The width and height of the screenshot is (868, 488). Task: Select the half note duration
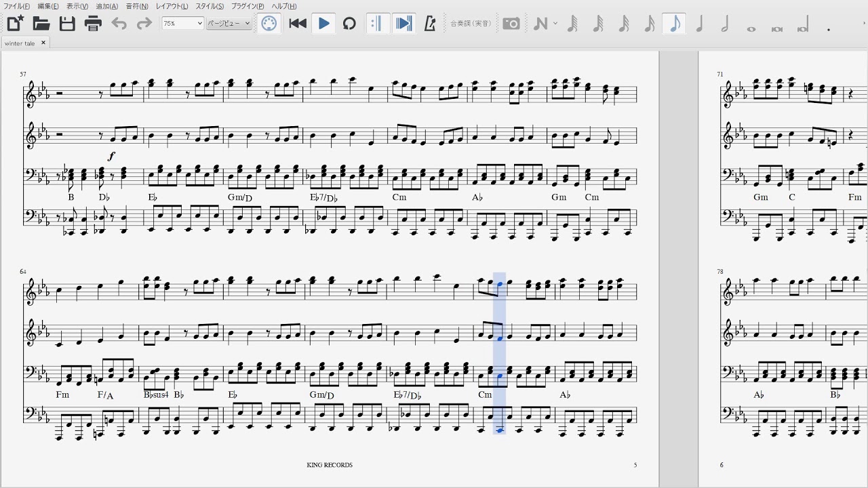pos(725,24)
